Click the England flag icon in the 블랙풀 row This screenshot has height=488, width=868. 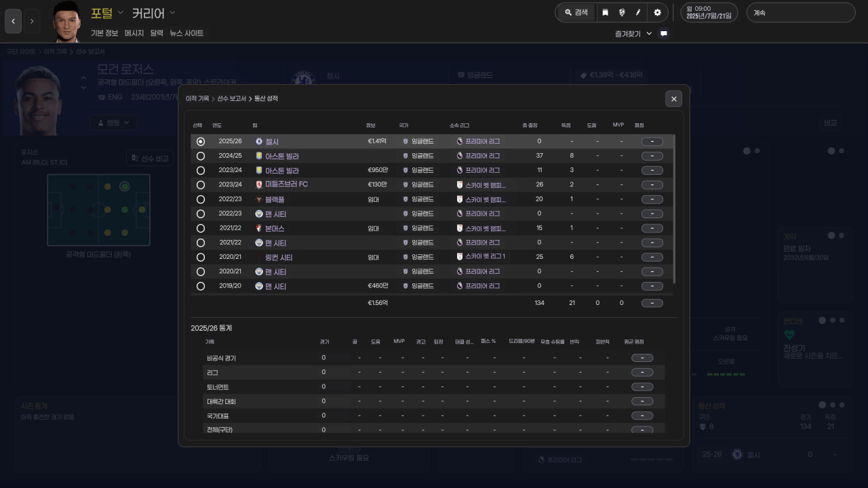(406, 199)
